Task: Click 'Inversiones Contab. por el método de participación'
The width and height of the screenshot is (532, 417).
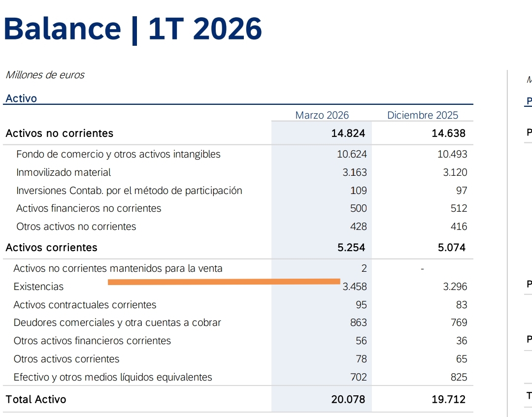Action: point(129,191)
